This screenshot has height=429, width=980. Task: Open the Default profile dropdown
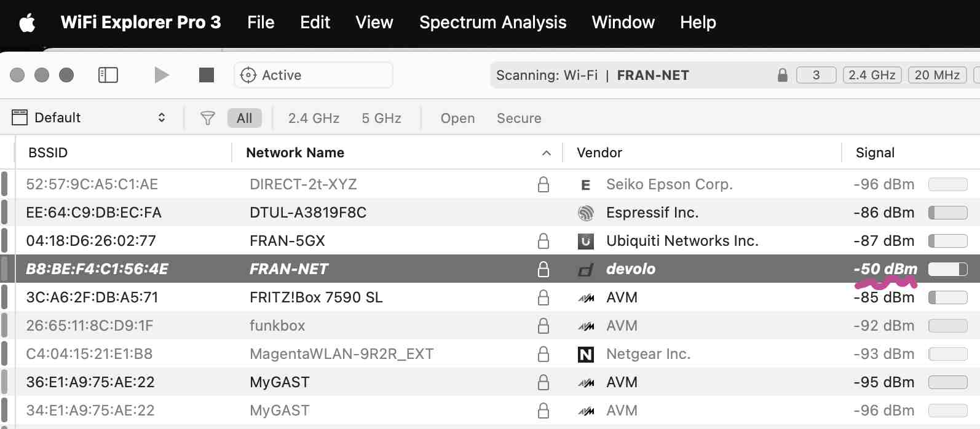pyautogui.click(x=89, y=117)
